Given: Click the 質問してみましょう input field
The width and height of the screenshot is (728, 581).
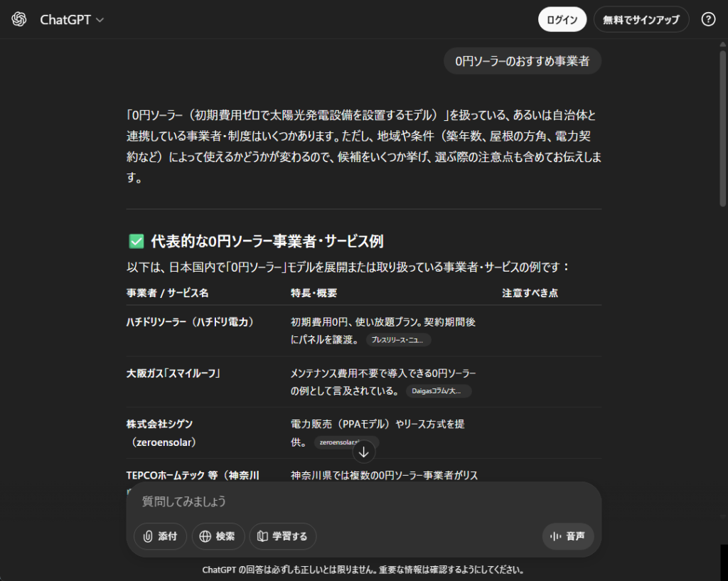Looking at the screenshot, I should coord(284,501).
